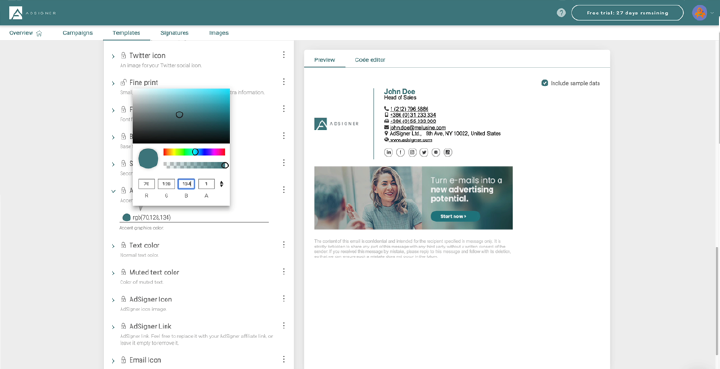The image size is (720, 369).
Task: Click first phone number link in preview
Action: tap(409, 109)
